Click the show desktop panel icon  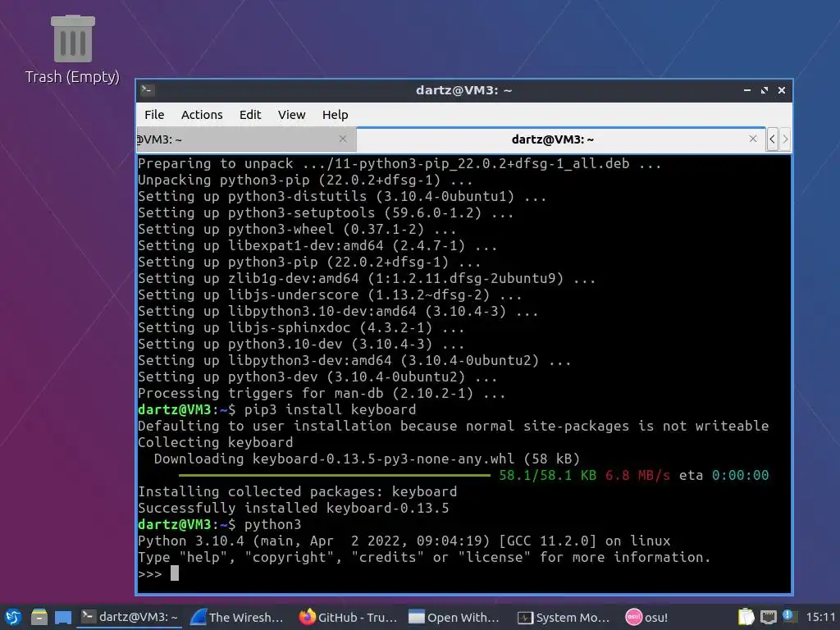[63, 618]
